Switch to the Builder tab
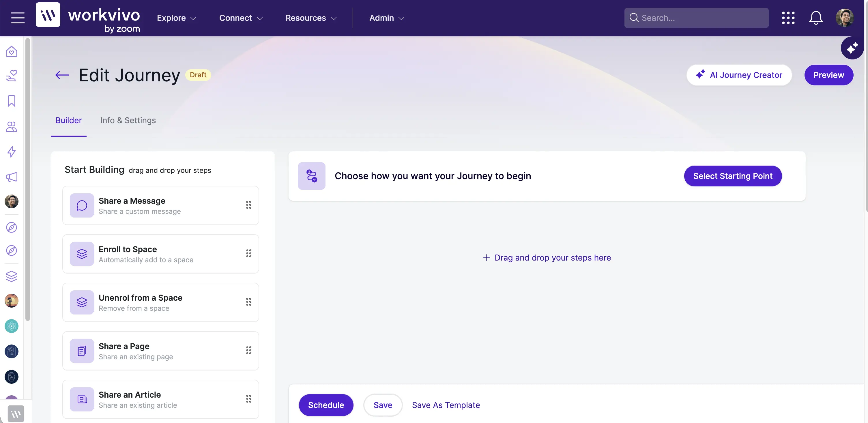The width and height of the screenshot is (868, 423). pos(68,120)
